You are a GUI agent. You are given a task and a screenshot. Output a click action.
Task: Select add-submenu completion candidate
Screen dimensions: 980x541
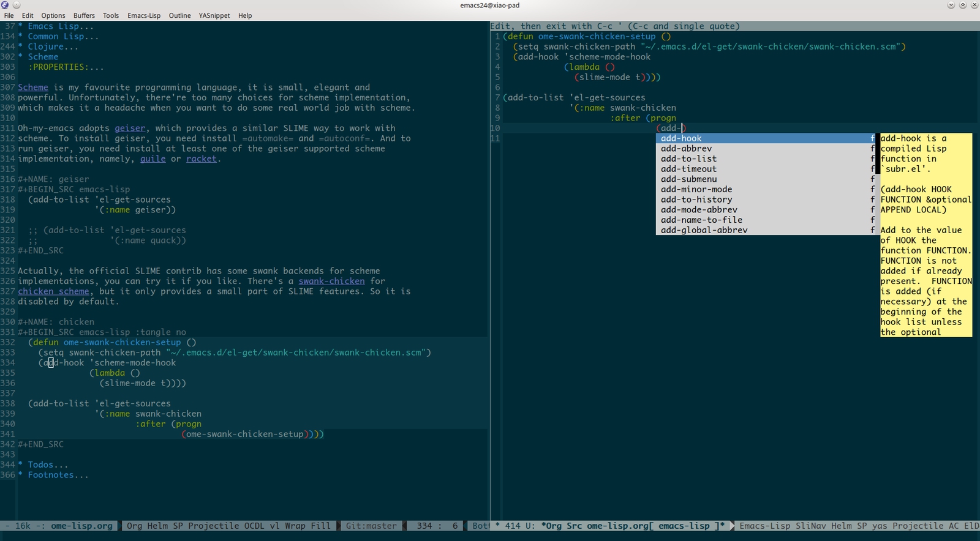coord(766,179)
